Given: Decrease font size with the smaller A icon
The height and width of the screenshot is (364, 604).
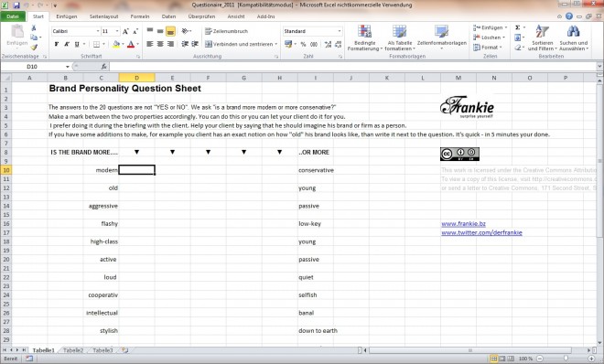Looking at the screenshot, I should pyautogui.click(x=135, y=31).
